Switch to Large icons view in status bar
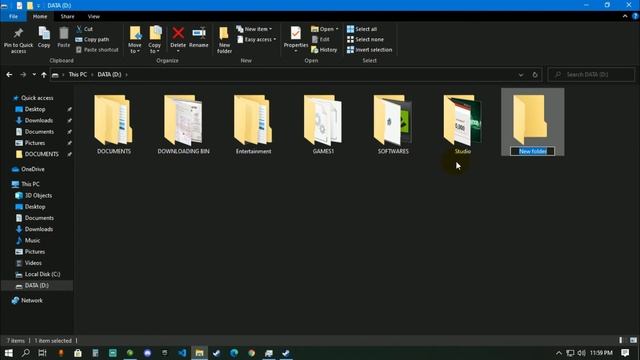Screen dimensions: 640x360 pos(633,340)
